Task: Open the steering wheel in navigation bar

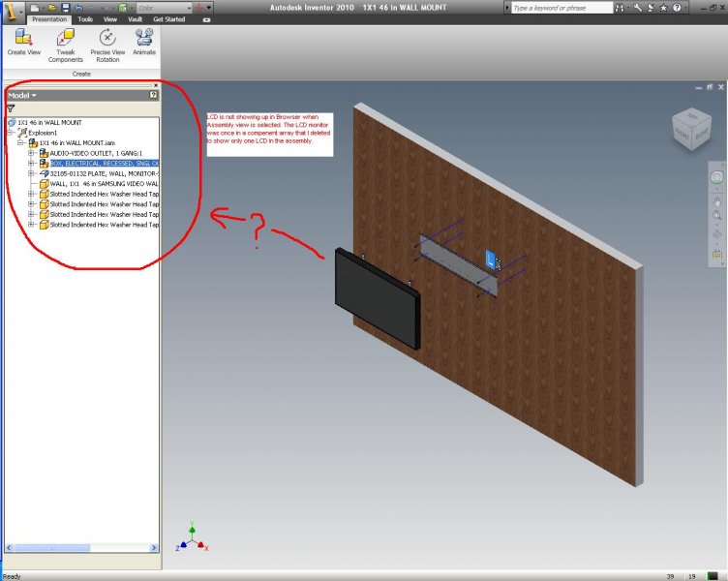Action: tap(717, 177)
